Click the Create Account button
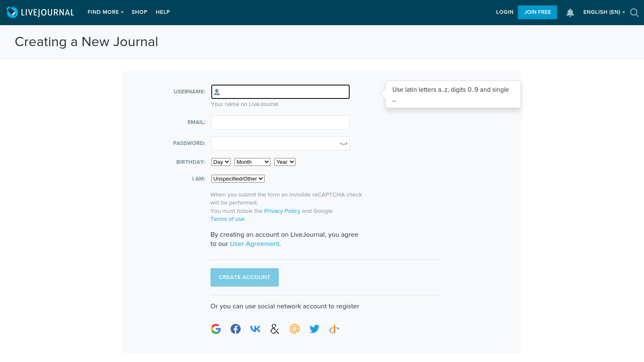 coord(244,277)
